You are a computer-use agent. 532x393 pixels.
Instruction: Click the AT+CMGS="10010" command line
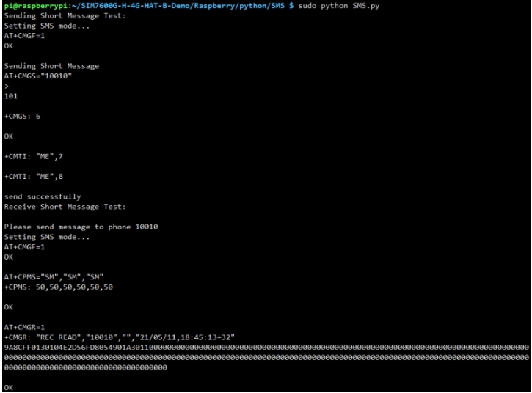38,76
